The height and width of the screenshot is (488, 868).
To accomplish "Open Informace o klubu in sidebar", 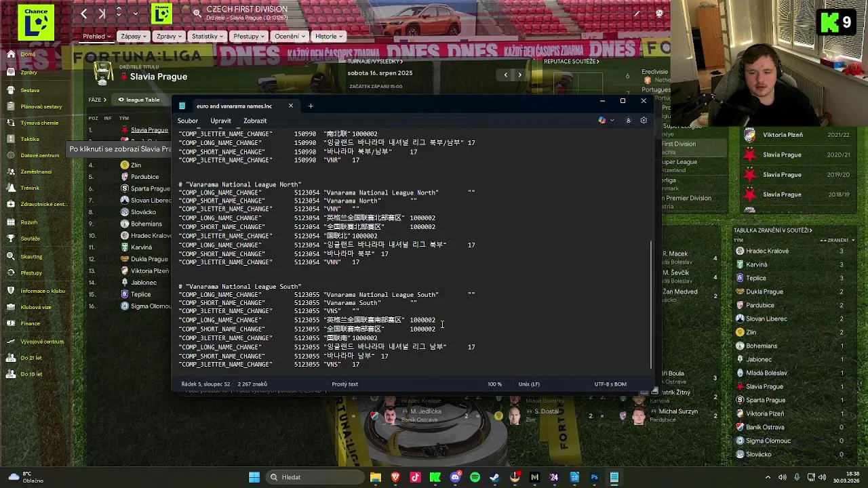I will [x=42, y=291].
